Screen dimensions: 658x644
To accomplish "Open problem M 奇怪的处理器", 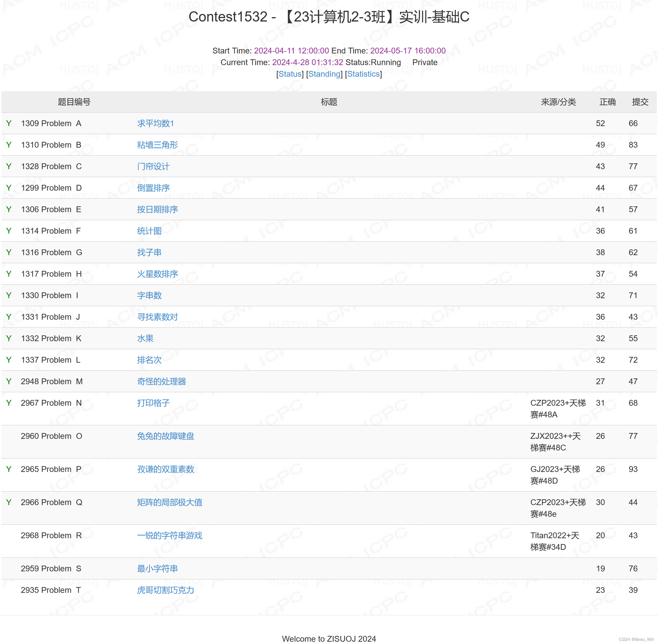I will pos(161,382).
